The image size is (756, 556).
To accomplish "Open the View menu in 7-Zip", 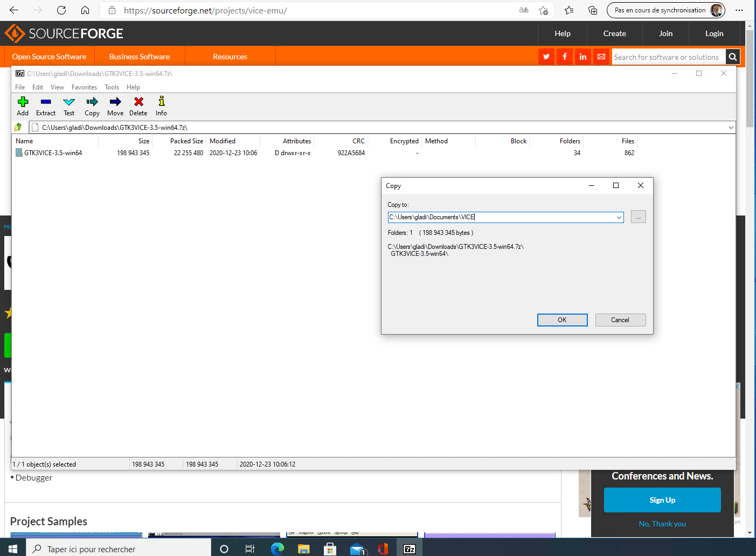I will (x=57, y=87).
